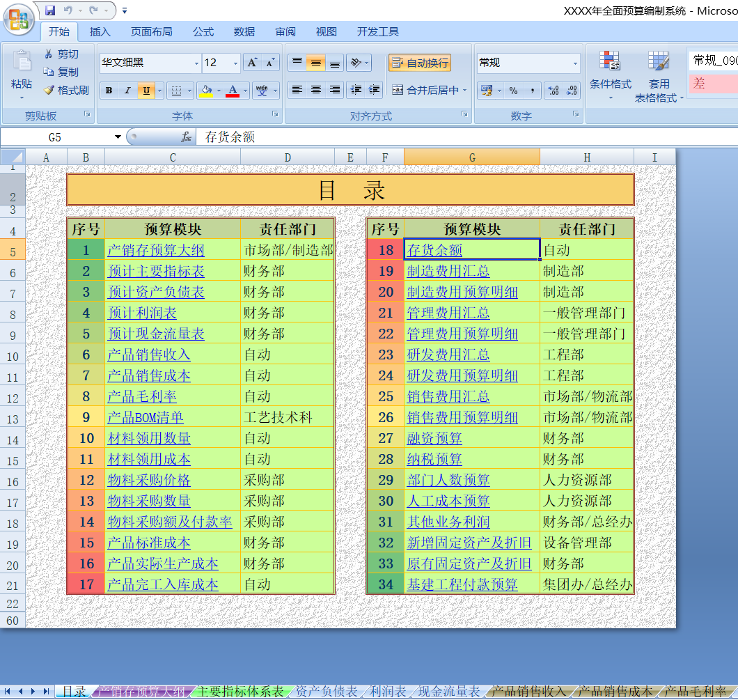The width and height of the screenshot is (738, 700).
Task: Increase the indent level
Action: click(375, 89)
